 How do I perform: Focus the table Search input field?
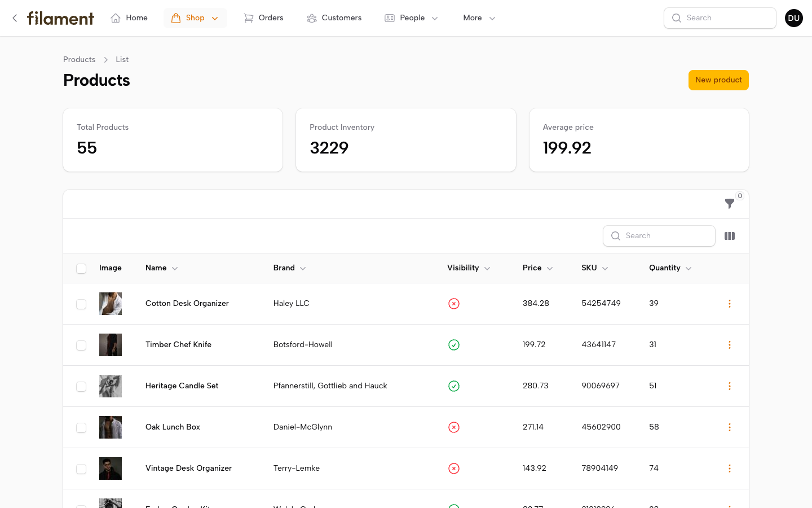[x=659, y=236]
